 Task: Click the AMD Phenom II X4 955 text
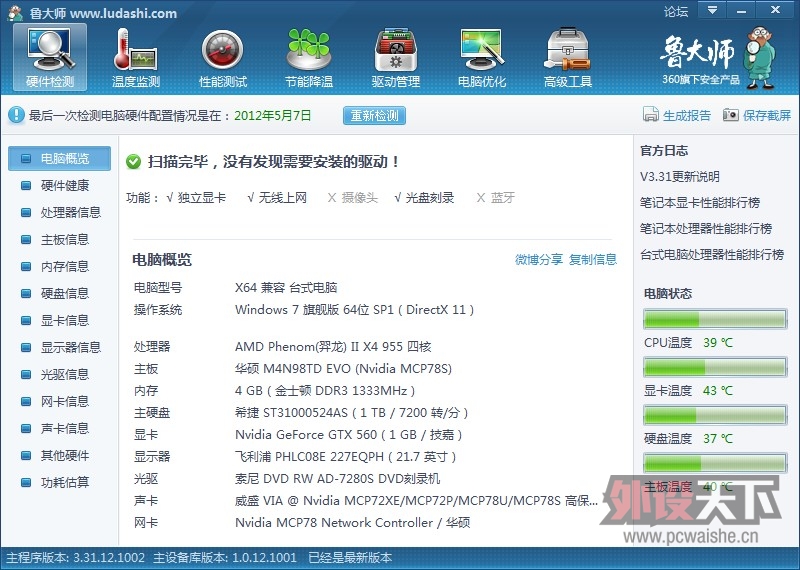333,347
